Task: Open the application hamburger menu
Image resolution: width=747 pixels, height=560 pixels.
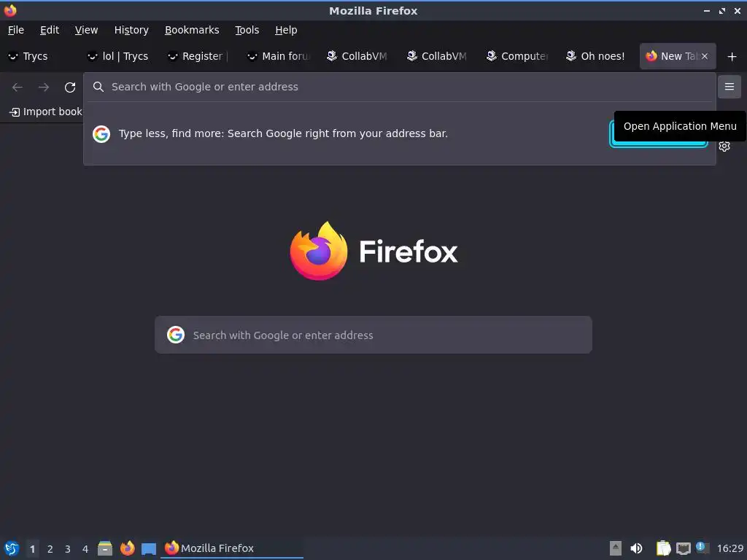Action: (x=729, y=87)
